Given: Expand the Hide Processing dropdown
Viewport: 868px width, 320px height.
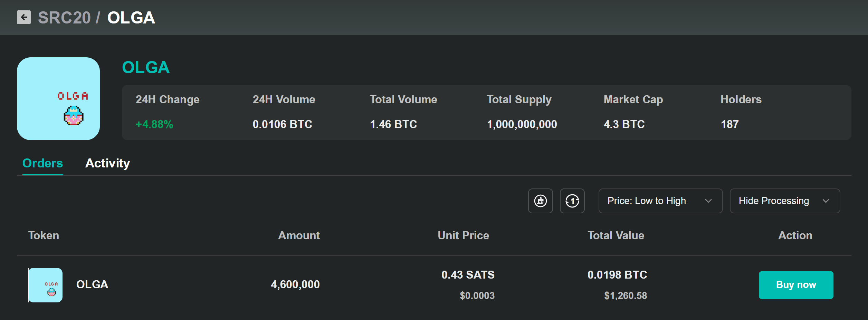Looking at the screenshot, I should [x=784, y=201].
